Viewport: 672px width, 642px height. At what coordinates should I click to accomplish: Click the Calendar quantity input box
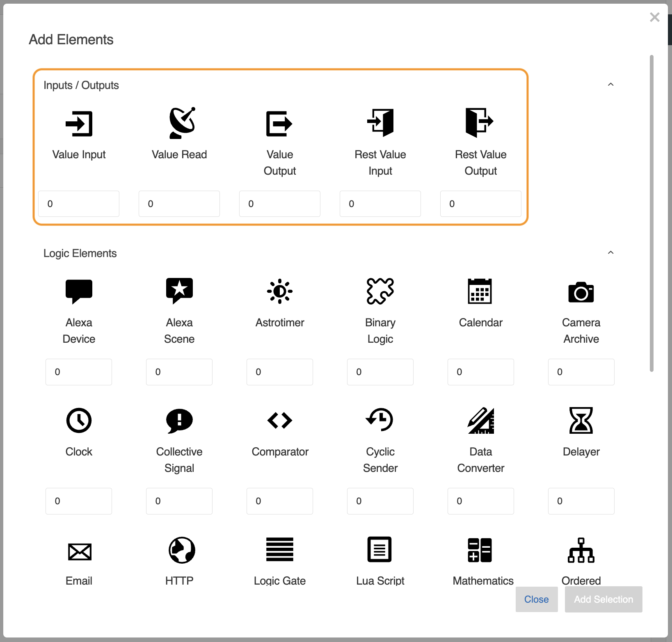(480, 372)
